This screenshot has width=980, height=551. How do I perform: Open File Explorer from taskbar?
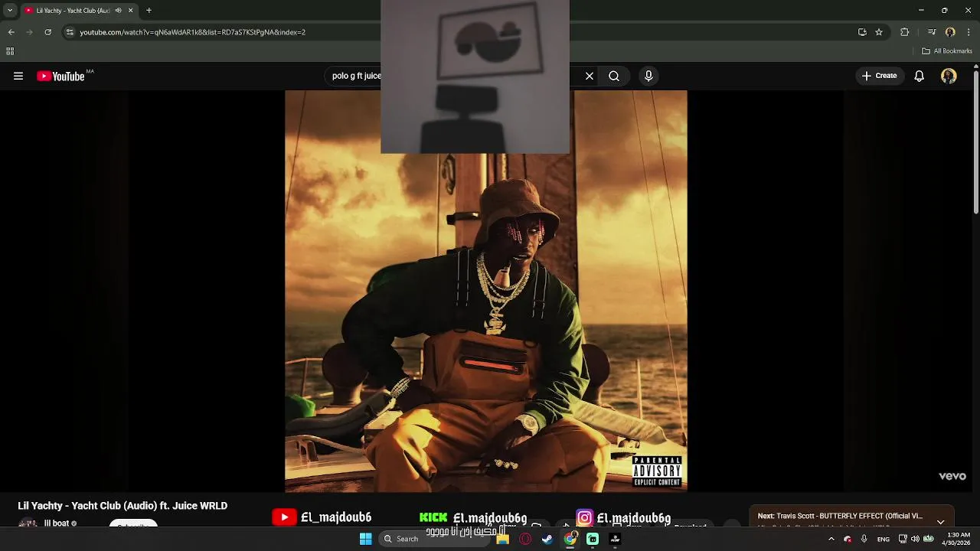[x=503, y=539]
